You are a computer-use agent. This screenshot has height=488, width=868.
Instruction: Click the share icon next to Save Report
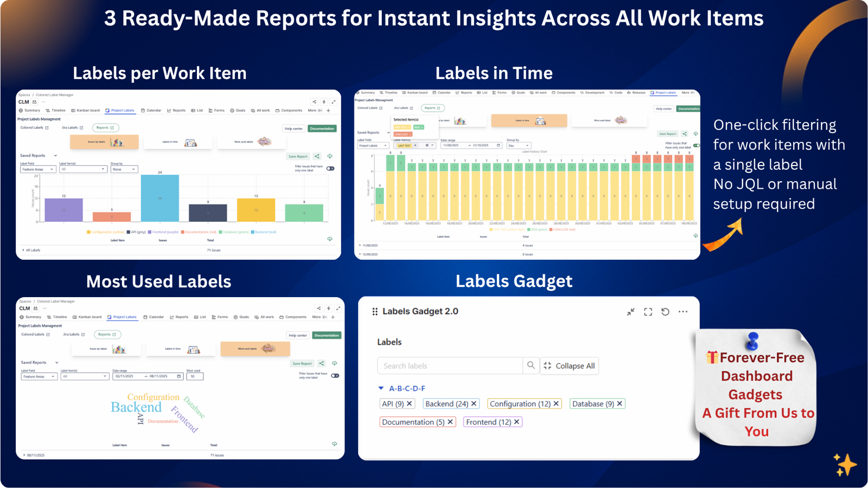[x=317, y=156]
